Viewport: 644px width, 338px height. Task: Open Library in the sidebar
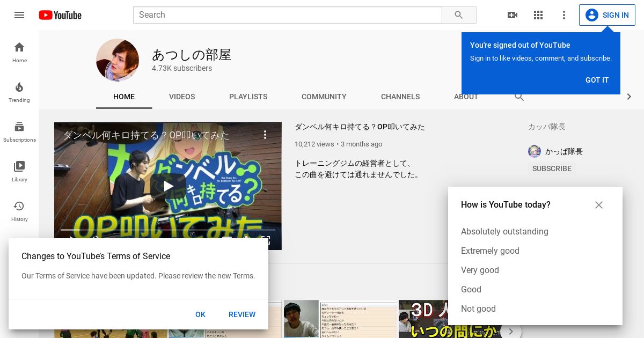click(19, 171)
